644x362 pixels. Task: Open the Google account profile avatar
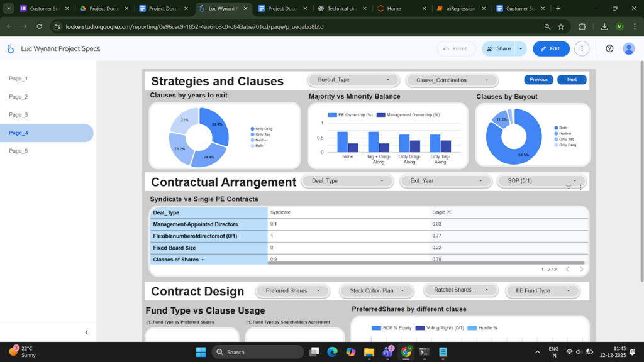pos(628,48)
